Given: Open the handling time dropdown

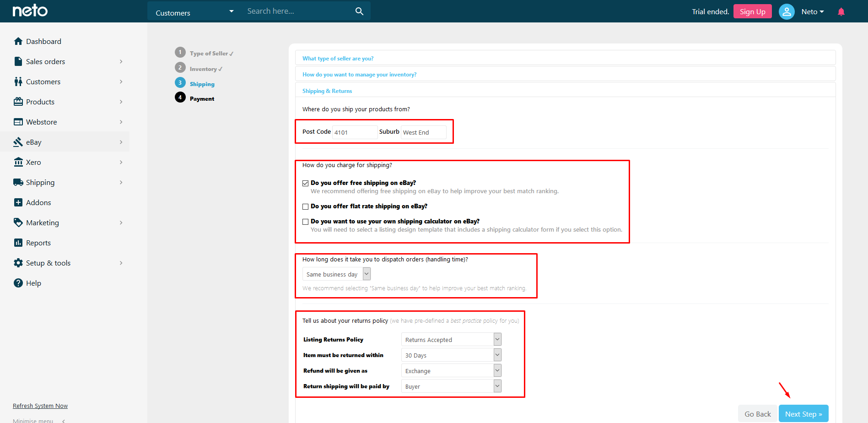Looking at the screenshot, I should click(336, 274).
